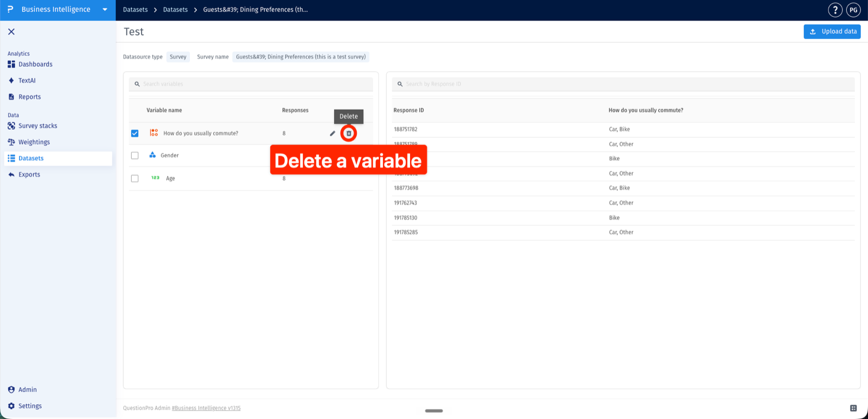
Task: Select Datasets in the sidebar
Action: pos(58,158)
